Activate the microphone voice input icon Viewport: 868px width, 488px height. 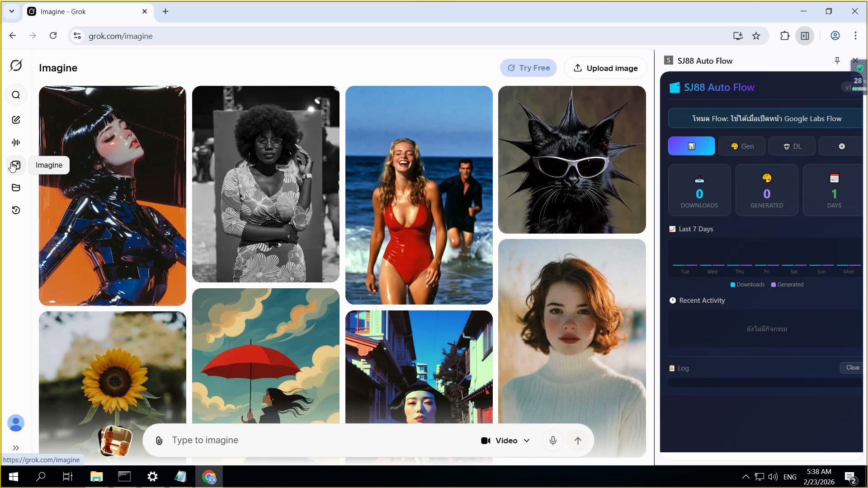pos(552,441)
